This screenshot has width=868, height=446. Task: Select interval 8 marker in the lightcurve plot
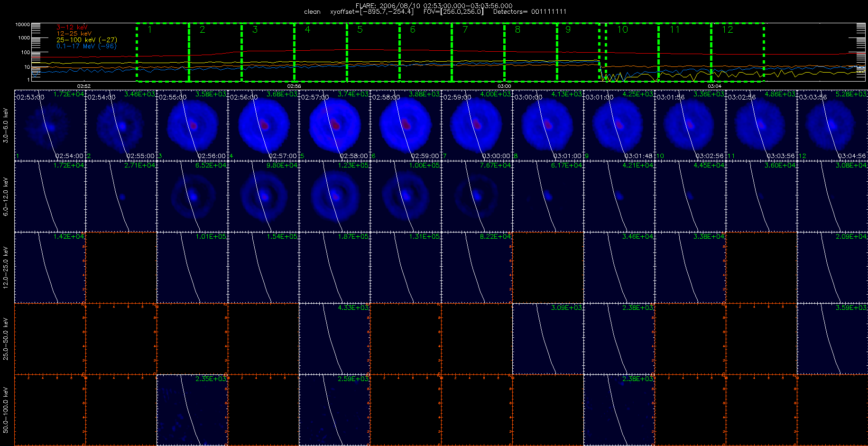pyautogui.click(x=517, y=30)
